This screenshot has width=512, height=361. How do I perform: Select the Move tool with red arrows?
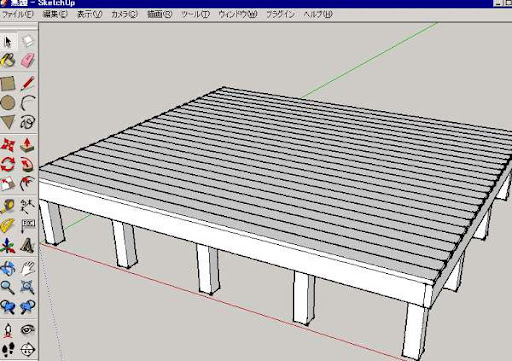(8, 145)
